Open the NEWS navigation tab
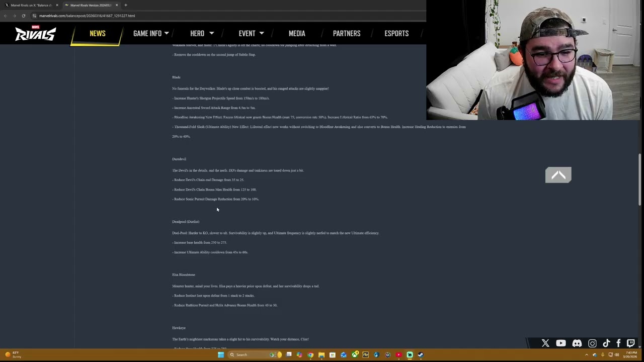This screenshot has width=644, height=362. 98,33
